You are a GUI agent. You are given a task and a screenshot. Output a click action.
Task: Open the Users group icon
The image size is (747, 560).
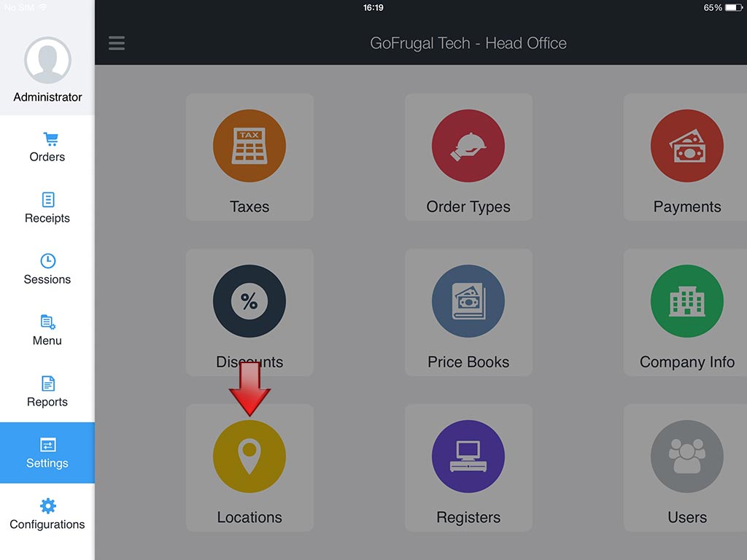click(686, 456)
